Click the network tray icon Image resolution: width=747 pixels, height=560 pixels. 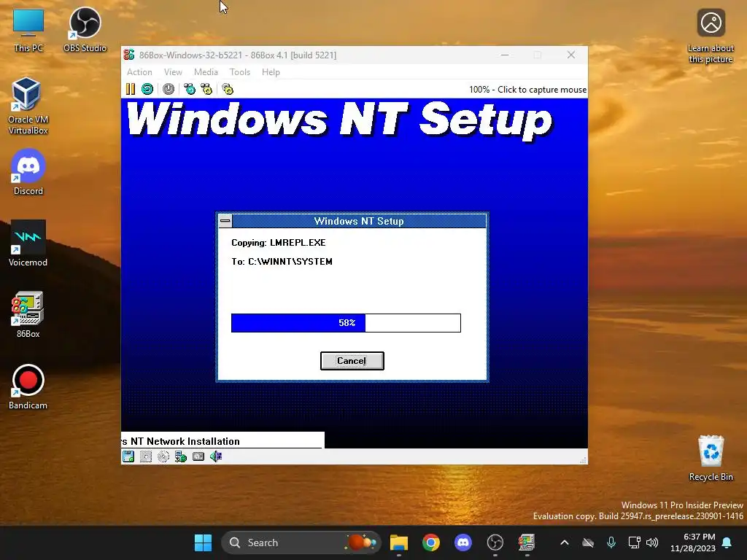click(634, 542)
